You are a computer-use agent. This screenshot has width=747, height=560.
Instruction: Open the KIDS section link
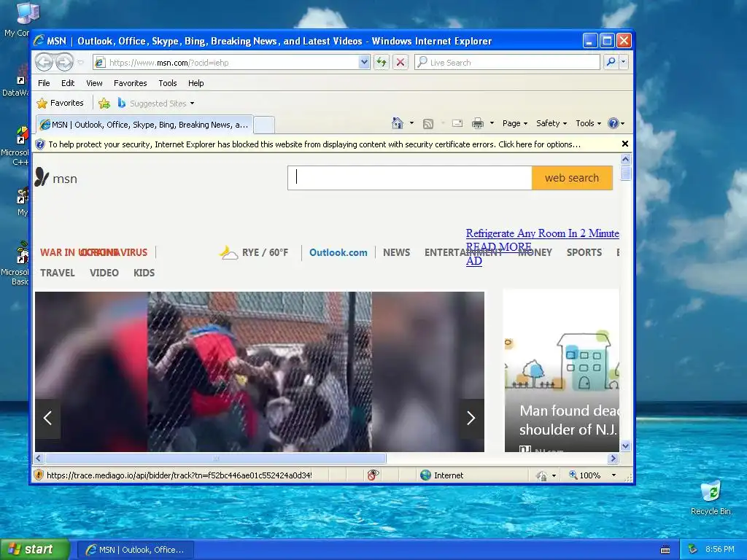[144, 273]
